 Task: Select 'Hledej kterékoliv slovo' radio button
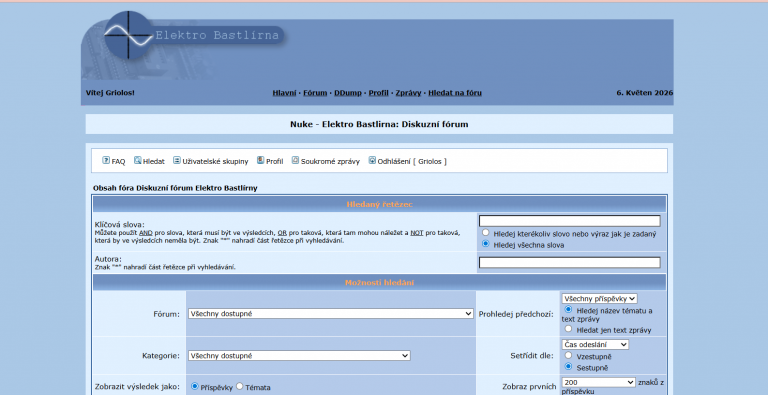485,233
